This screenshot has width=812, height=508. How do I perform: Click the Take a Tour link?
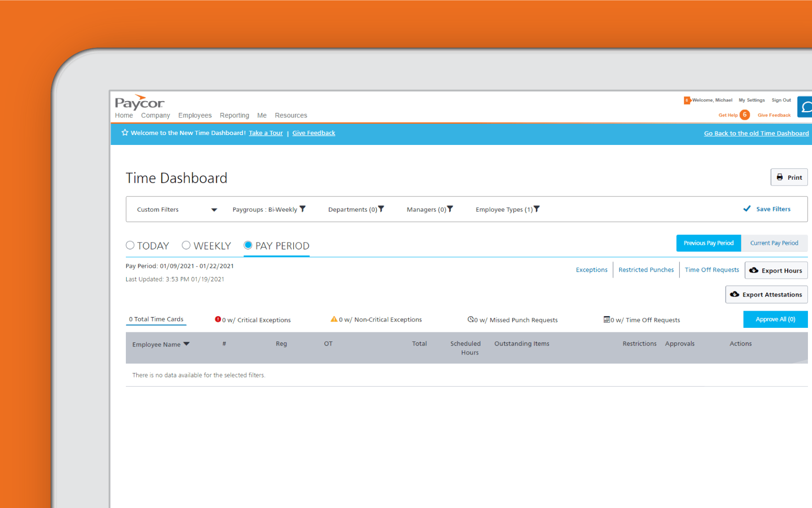266,133
